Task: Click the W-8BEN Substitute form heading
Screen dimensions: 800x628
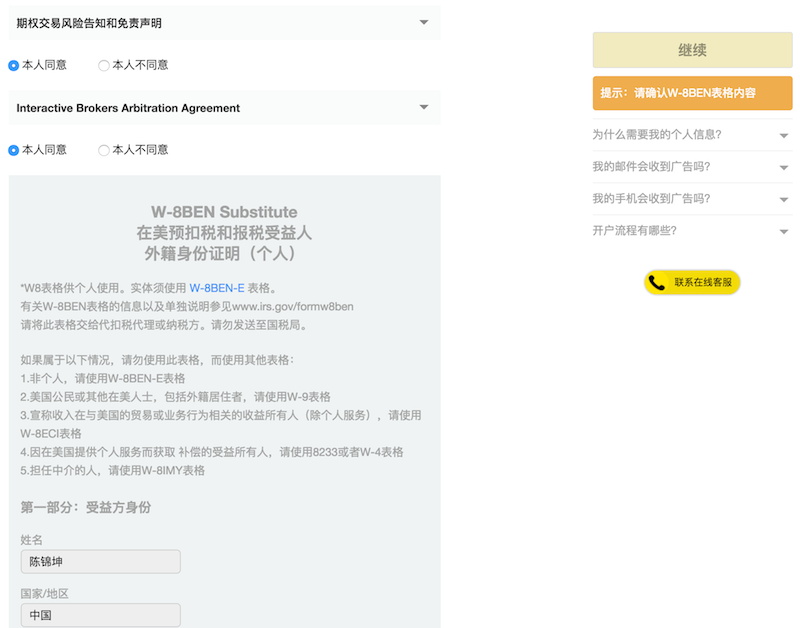Action: 224,212
